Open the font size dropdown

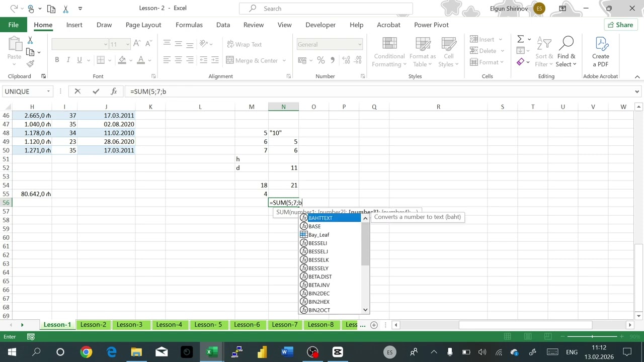[127, 44]
